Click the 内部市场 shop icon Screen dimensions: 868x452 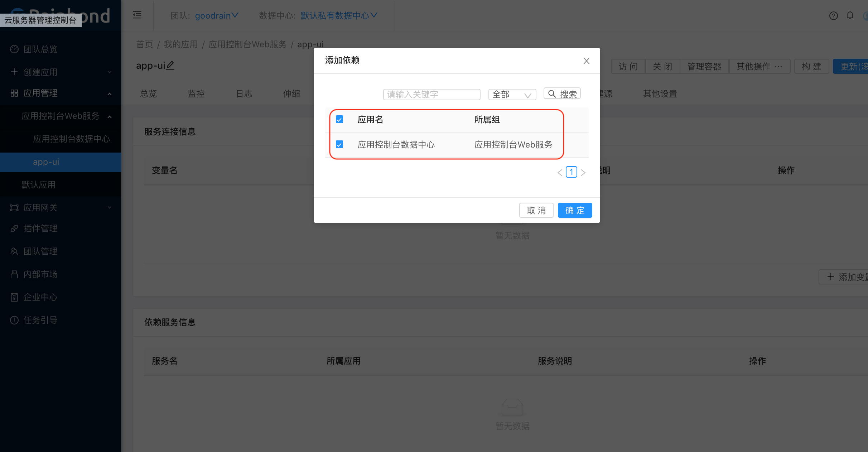coord(14,274)
